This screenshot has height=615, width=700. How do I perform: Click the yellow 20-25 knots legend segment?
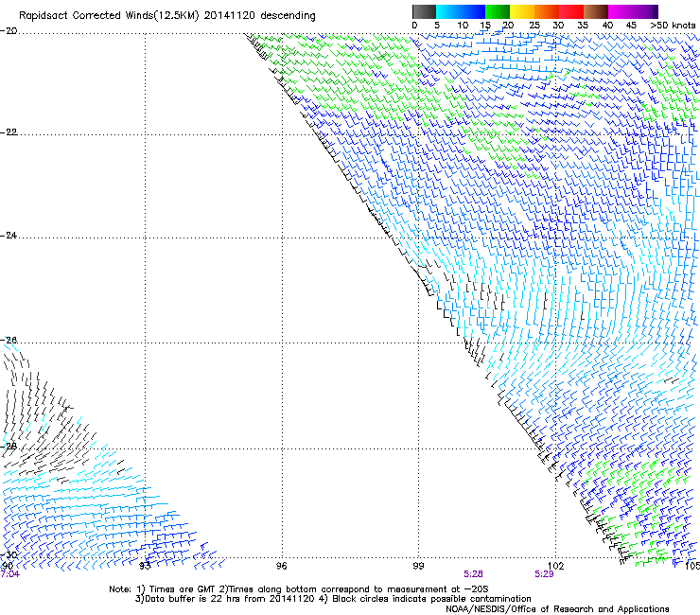tap(522, 11)
